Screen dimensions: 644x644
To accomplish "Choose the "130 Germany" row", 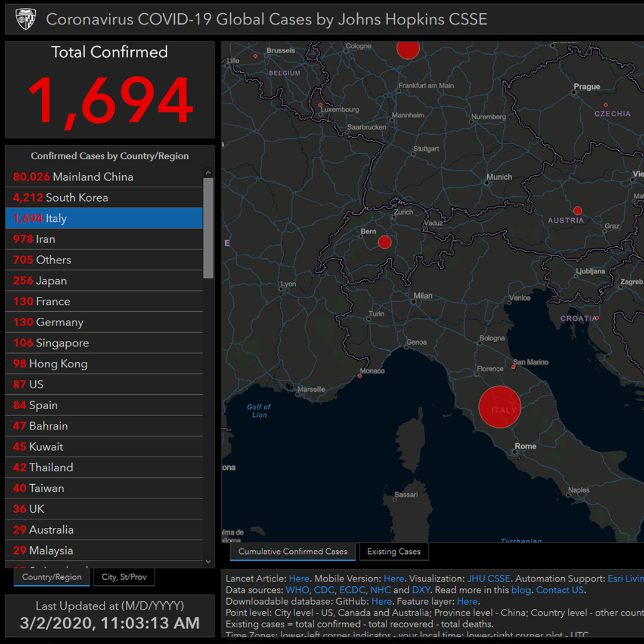I will (104, 322).
